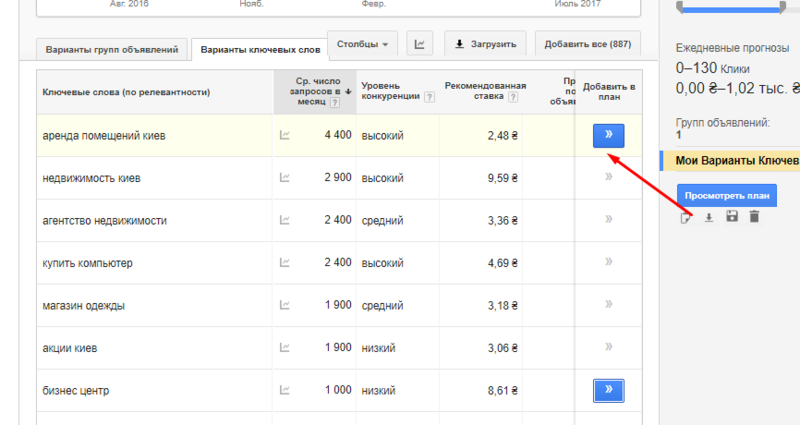Click 'Групп объявлений:' label
The image size is (800, 425).
[x=723, y=123]
